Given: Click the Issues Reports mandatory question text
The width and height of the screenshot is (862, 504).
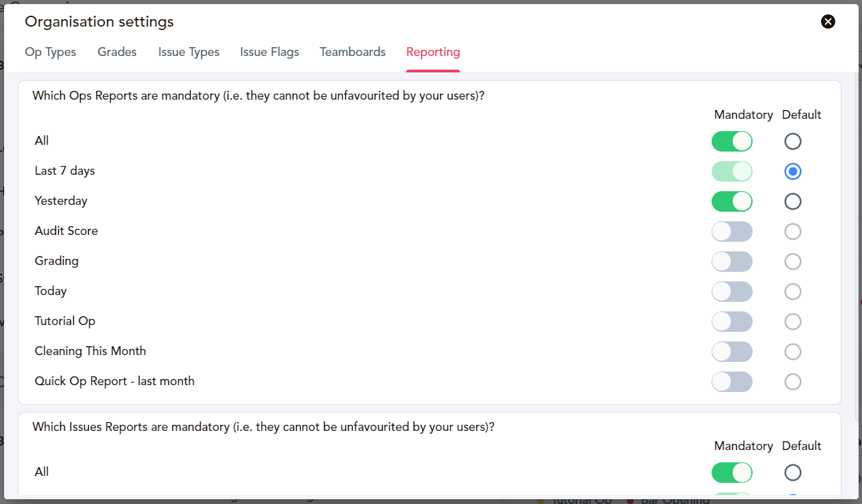Looking at the screenshot, I should point(263,427).
